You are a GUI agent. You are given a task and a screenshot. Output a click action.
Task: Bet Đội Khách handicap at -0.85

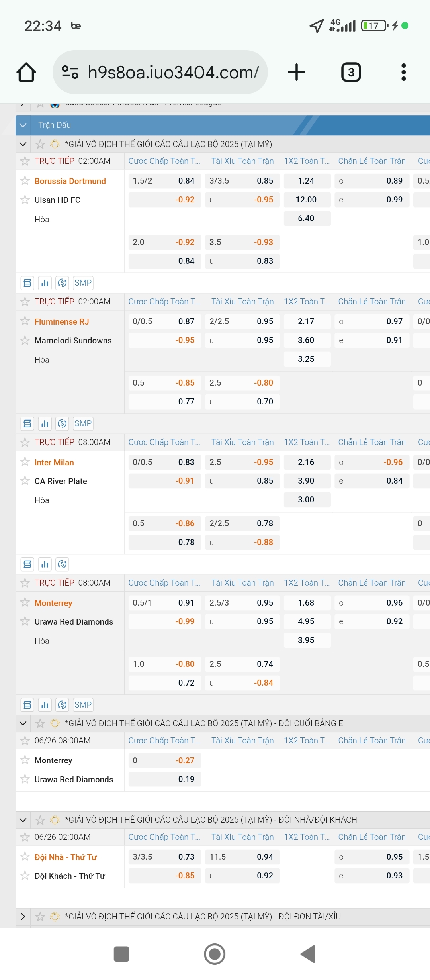coord(165,876)
